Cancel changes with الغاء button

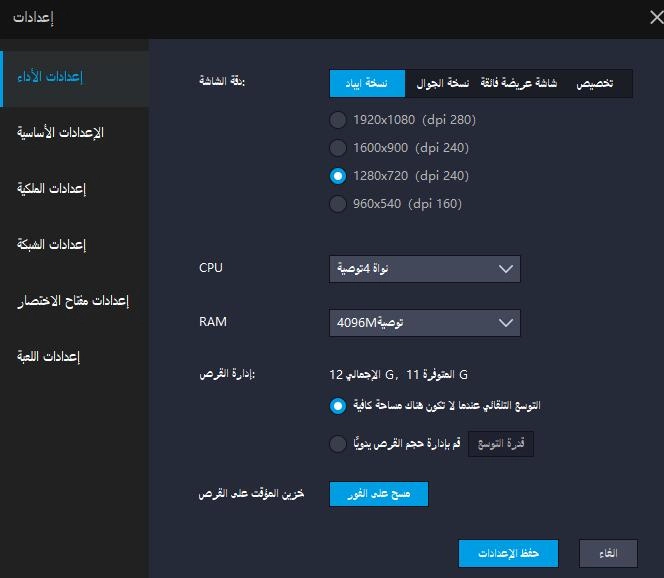(x=608, y=553)
